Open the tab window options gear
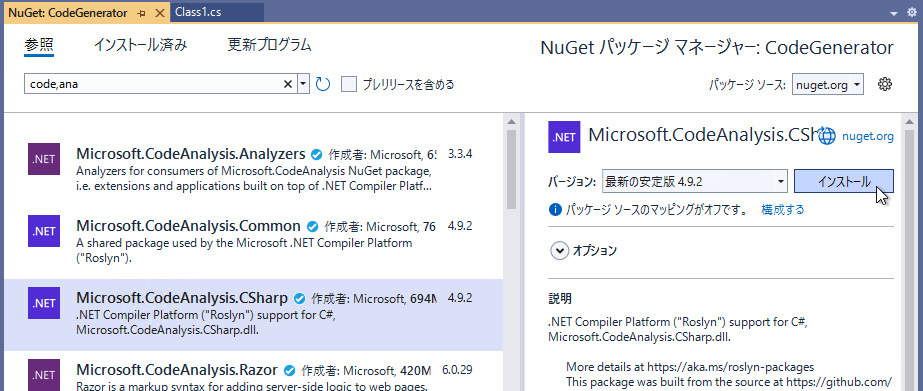The width and height of the screenshot is (923, 391). [x=912, y=12]
